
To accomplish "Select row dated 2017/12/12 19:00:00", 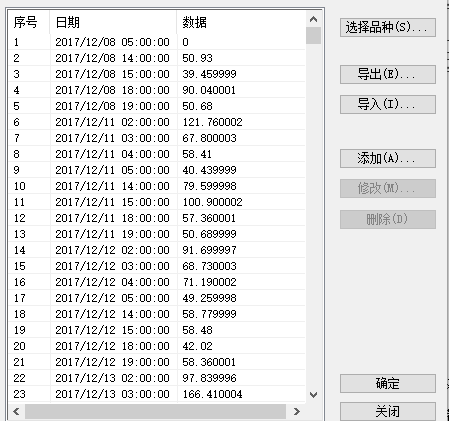I will coord(157,362).
